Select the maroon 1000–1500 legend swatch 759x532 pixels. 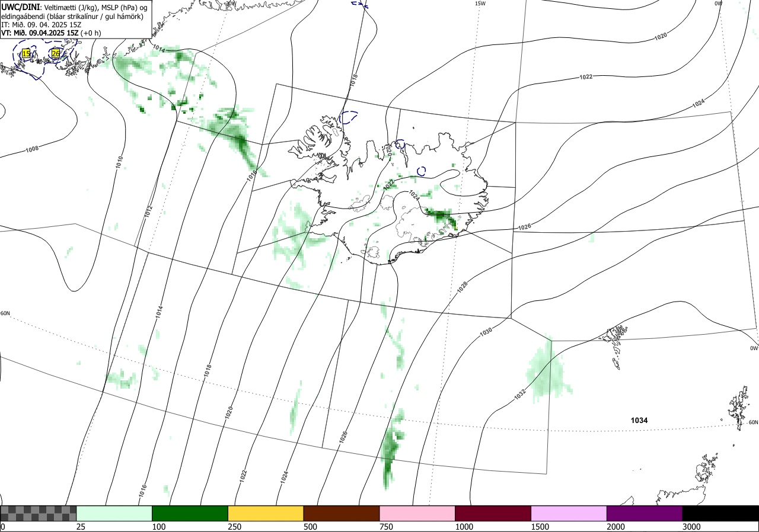coord(493,513)
